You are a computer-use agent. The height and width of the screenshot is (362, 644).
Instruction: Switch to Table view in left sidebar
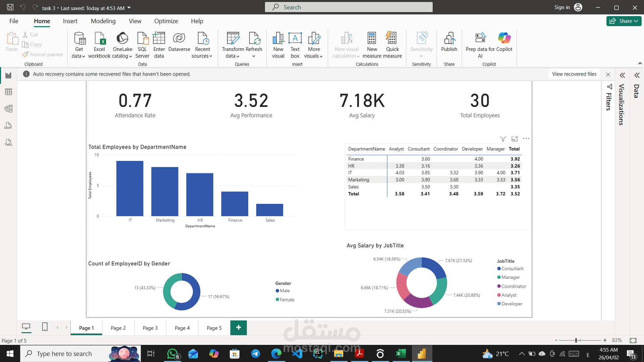point(8,92)
